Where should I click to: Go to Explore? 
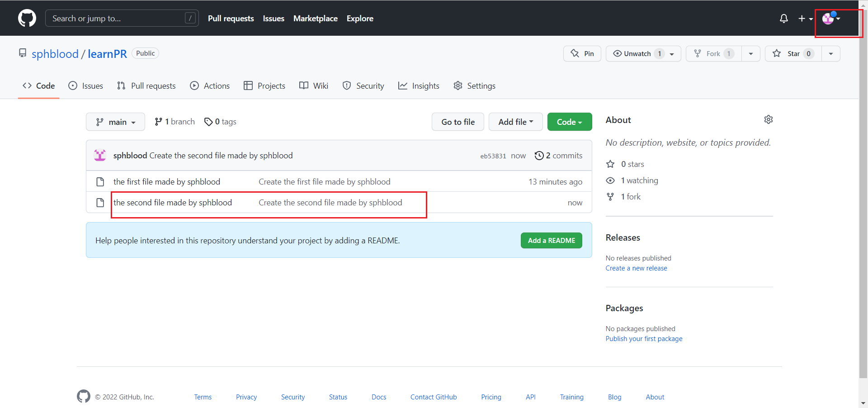[x=360, y=19]
